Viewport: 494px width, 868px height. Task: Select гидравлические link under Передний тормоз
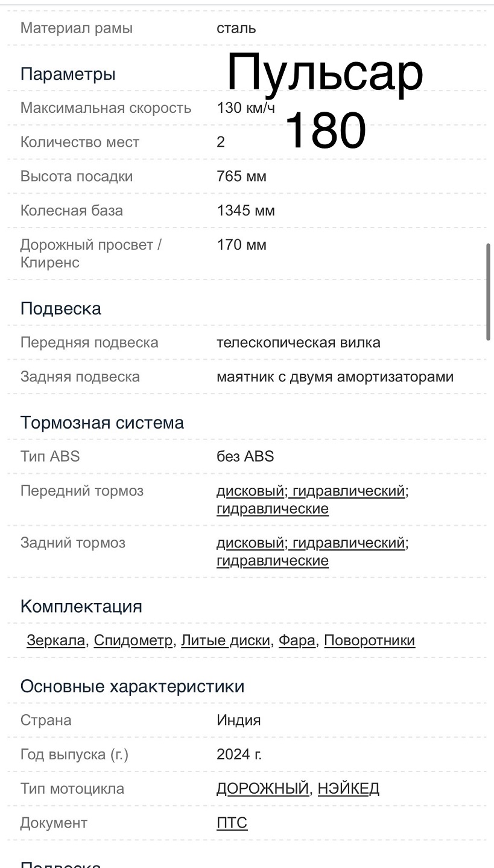(273, 508)
